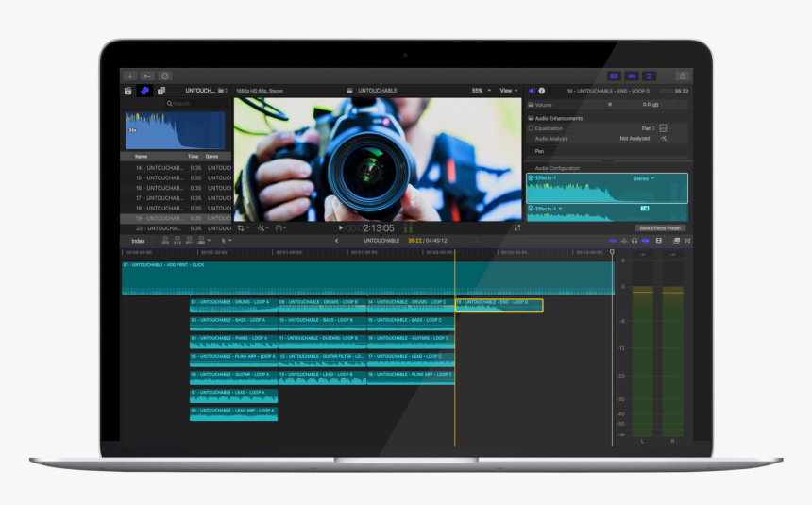Sort list by the Genre column header

coord(211,157)
